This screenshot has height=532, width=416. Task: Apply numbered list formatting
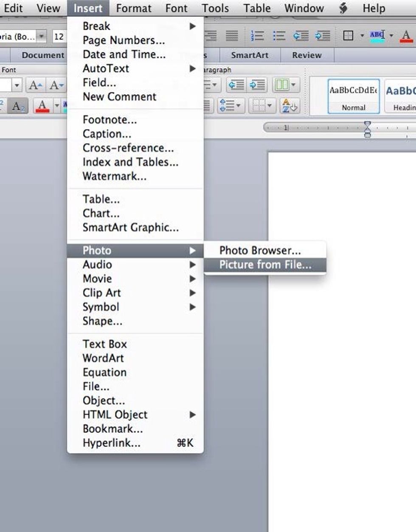click(x=258, y=37)
